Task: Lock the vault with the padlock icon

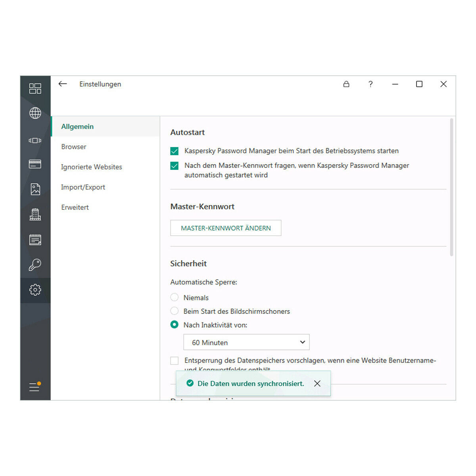Action: click(x=346, y=84)
